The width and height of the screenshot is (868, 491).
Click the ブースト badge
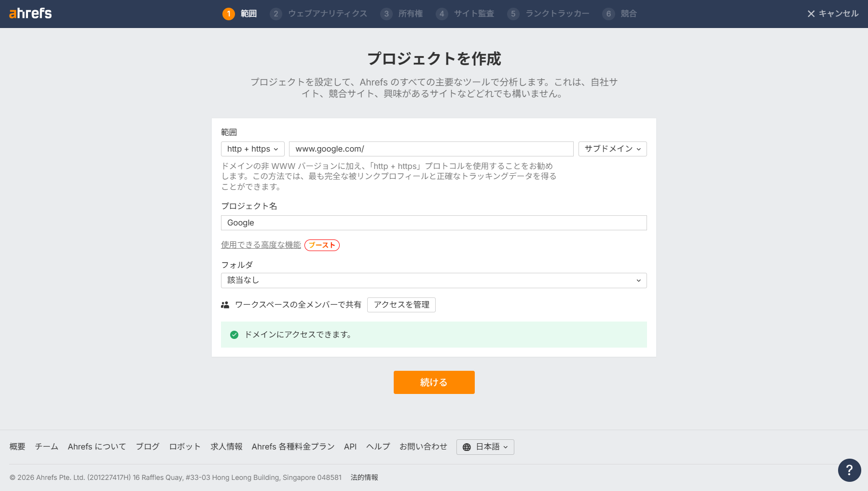coord(322,245)
